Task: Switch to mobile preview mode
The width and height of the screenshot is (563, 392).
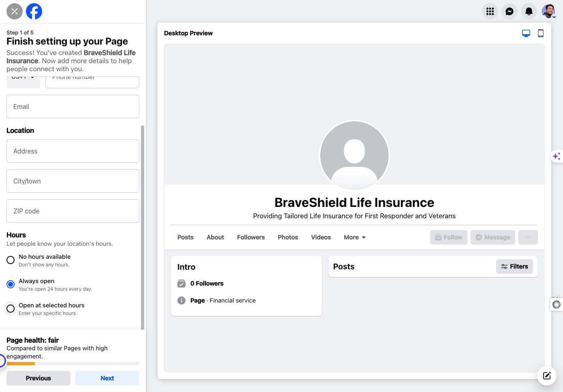Action: [541, 33]
